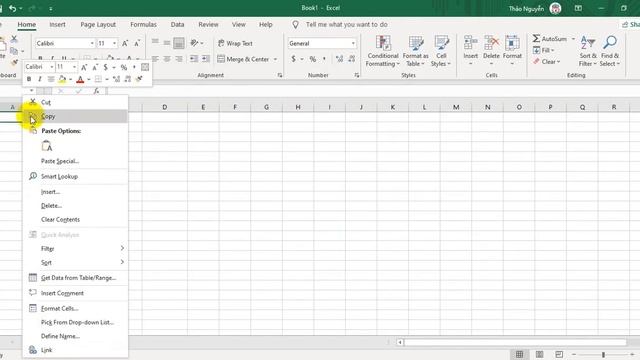The width and height of the screenshot is (640, 360).
Task: Click the ribbon Cut scissors icon
Action: coord(14,39)
